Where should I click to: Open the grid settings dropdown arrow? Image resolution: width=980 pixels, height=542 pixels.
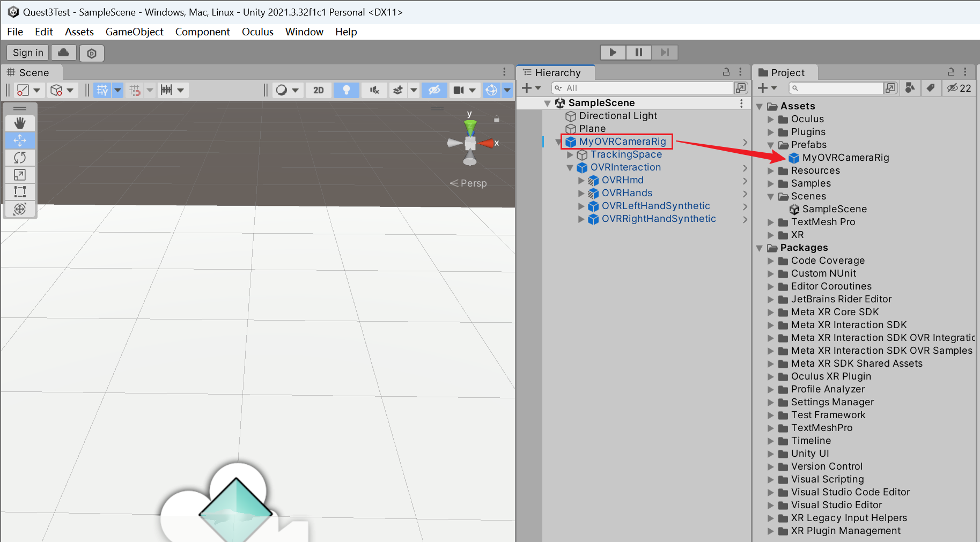118,90
